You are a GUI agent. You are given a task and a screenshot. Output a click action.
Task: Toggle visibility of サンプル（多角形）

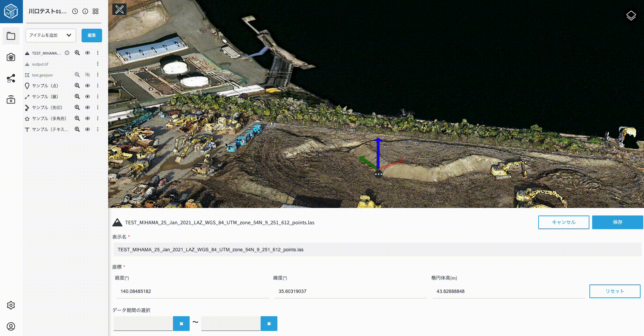point(87,118)
